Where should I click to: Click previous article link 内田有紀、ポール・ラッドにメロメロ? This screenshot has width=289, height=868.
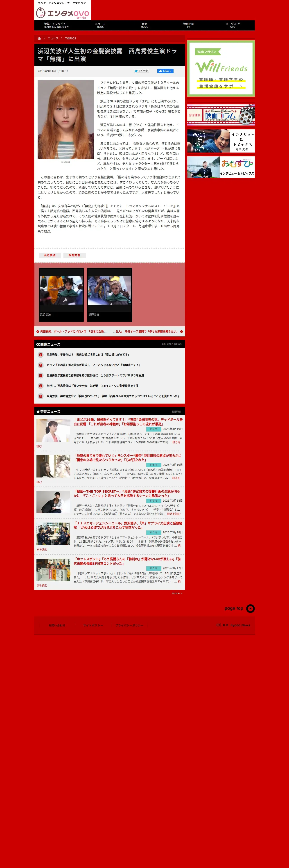pos(73,331)
